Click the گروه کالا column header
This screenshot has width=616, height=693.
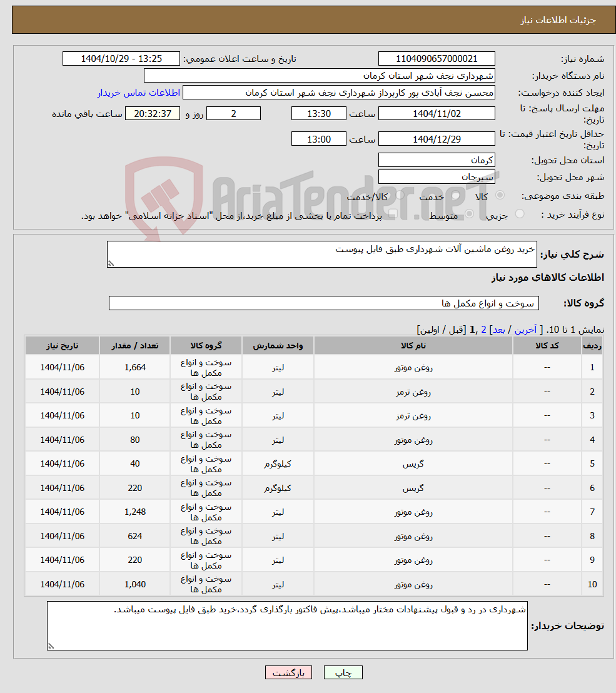click(x=206, y=346)
